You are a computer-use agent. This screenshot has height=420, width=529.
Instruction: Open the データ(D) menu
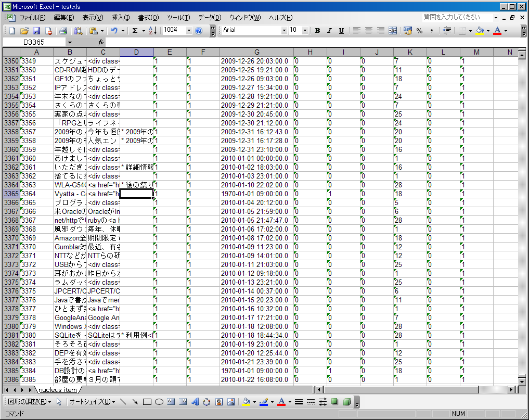209,18
